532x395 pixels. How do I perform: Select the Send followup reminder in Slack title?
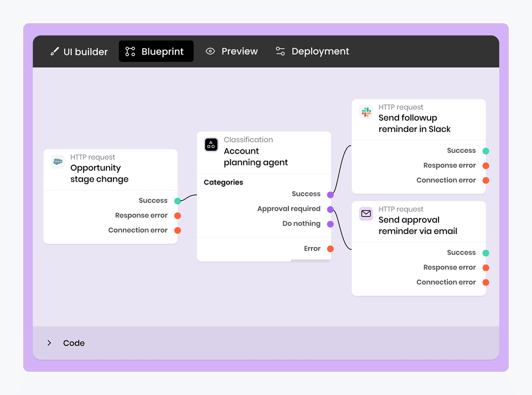[x=414, y=123]
